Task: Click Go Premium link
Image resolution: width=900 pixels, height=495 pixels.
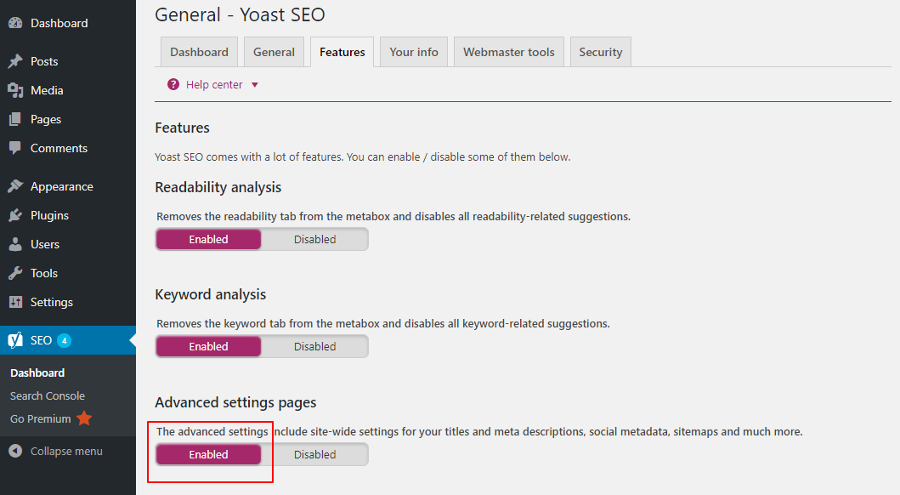Action: (40, 419)
